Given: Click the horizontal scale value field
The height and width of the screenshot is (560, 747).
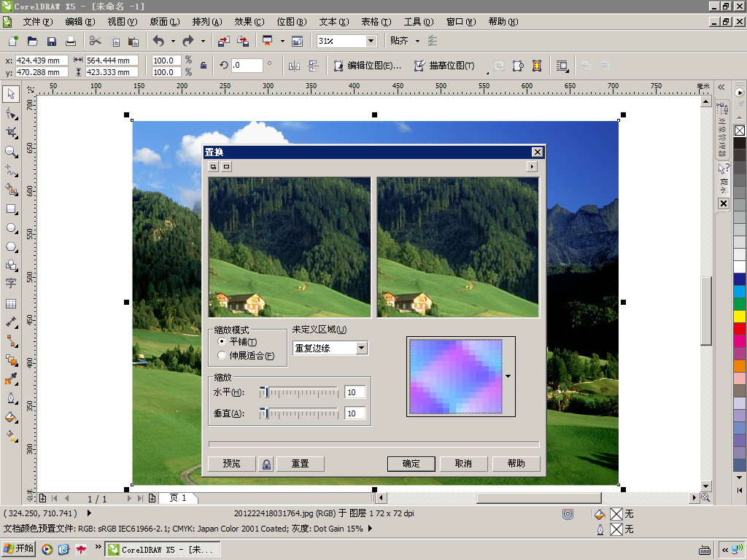Looking at the screenshot, I should pos(355,392).
